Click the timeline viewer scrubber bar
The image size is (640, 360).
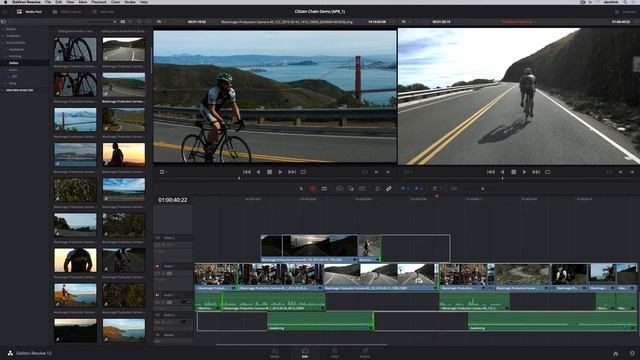(x=518, y=178)
